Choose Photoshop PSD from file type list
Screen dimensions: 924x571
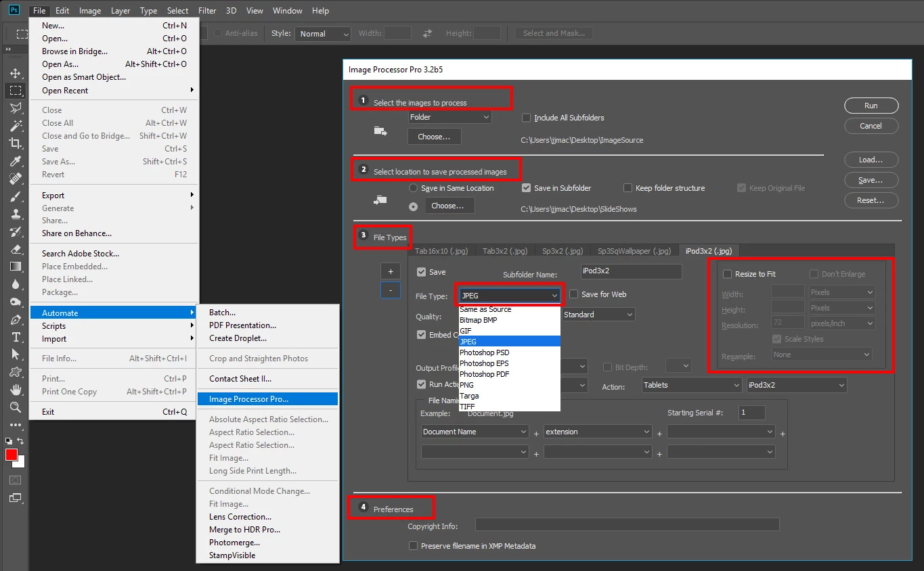[x=509, y=352]
